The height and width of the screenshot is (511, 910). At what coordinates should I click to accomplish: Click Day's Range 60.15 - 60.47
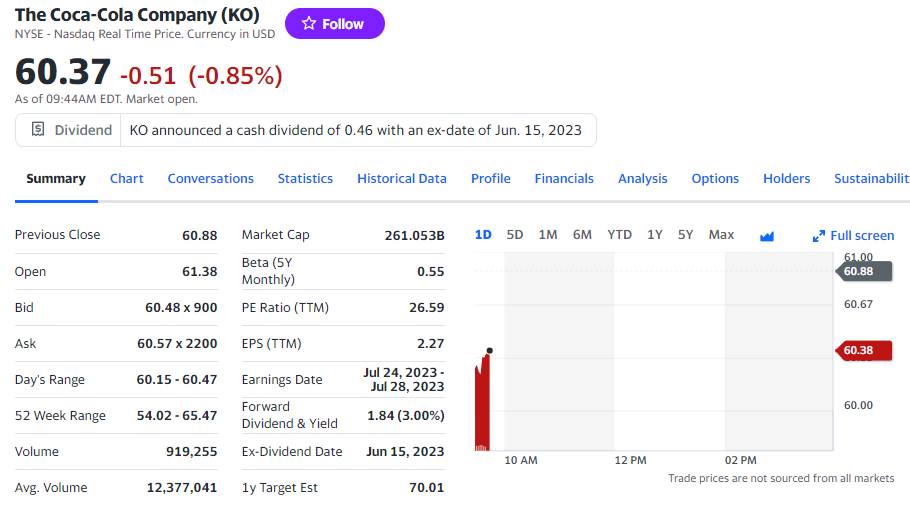pos(176,380)
